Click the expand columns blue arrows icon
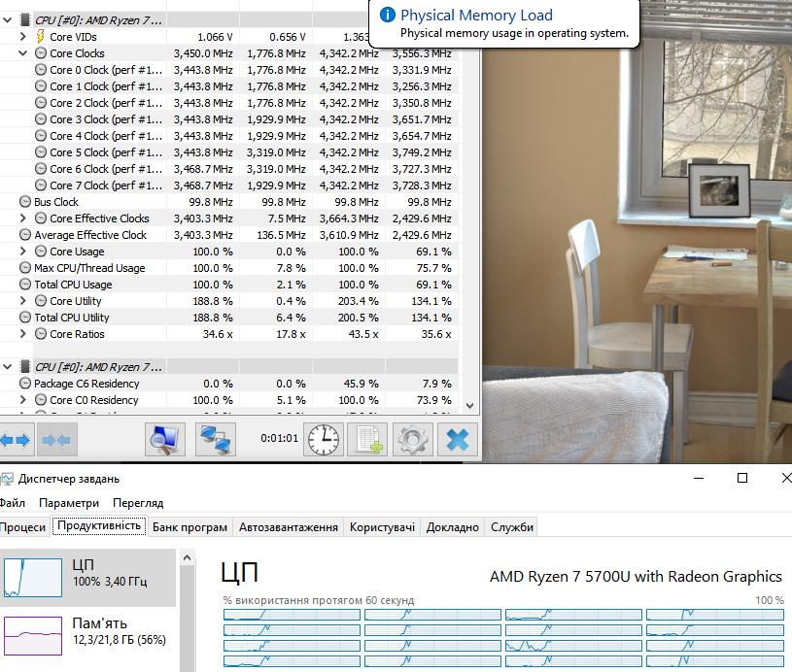 tap(16, 440)
